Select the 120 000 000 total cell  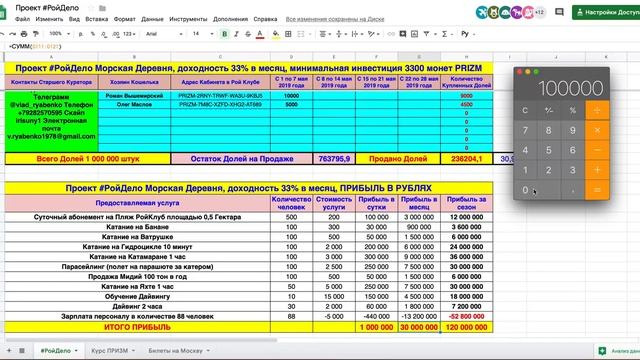(x=467, y=327)
